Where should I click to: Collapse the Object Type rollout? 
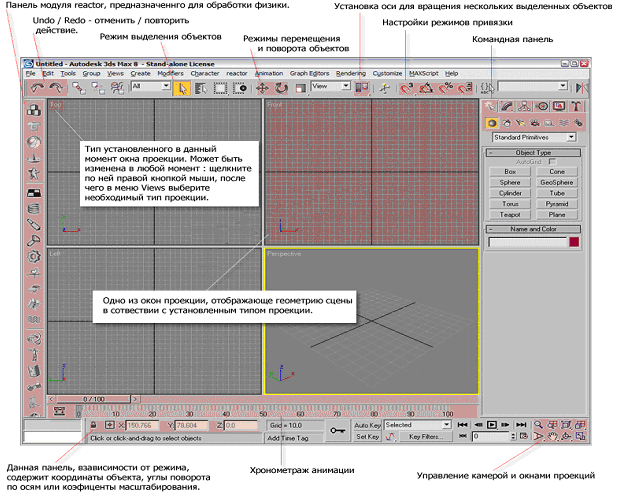(533, 153)
